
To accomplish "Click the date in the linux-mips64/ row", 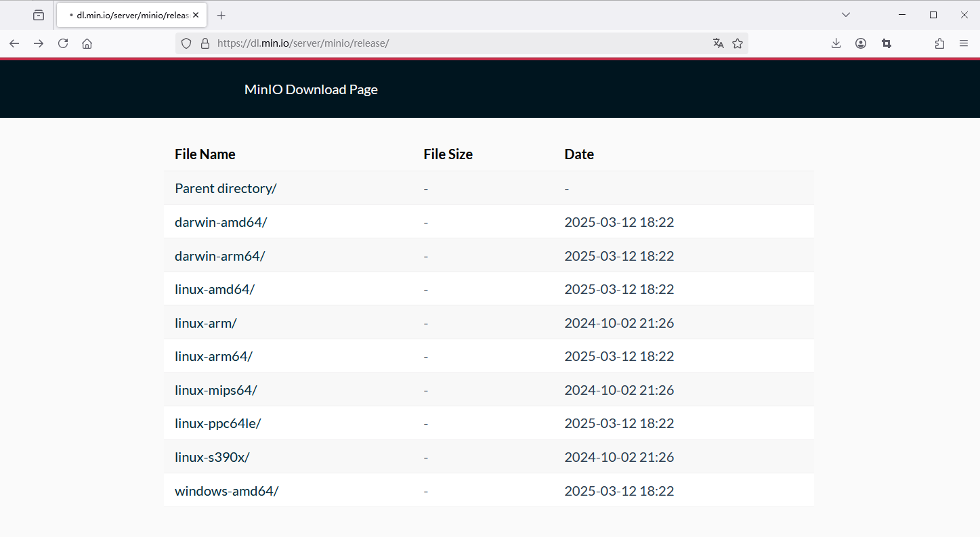I will tap(620, 390).
